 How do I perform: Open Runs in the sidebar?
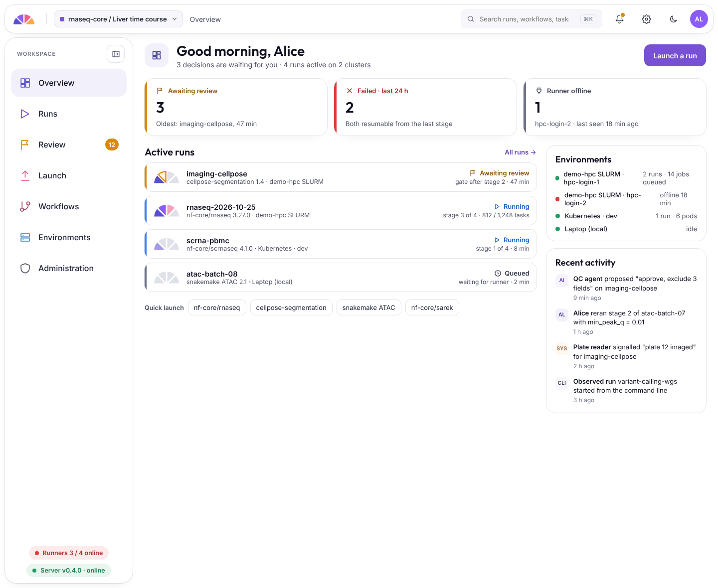click(69, 114)
